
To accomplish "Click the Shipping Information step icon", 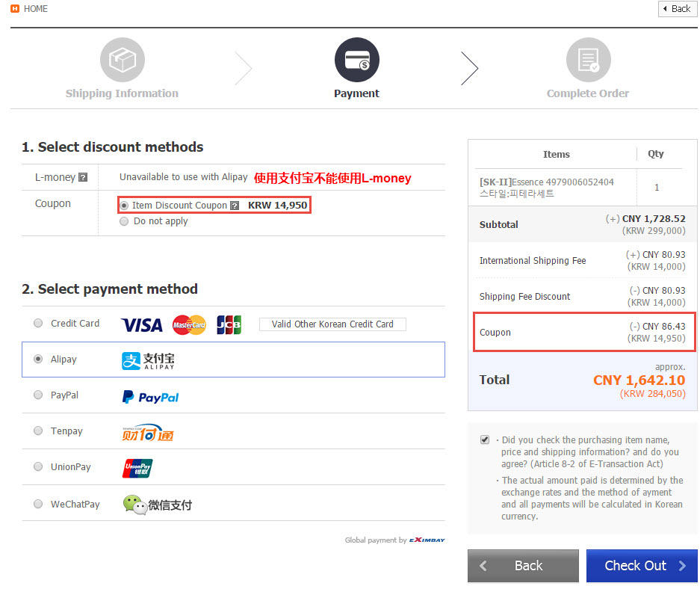I will click(123, 60).
